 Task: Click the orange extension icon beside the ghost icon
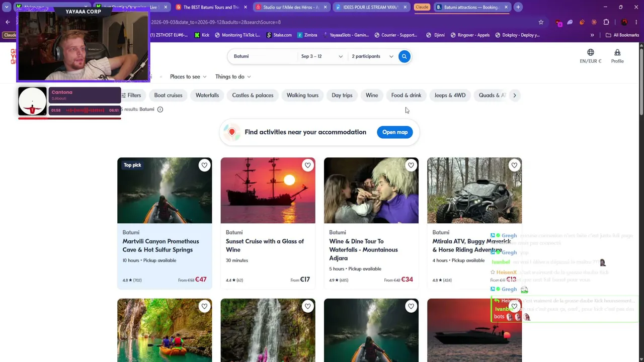(582, 22)
